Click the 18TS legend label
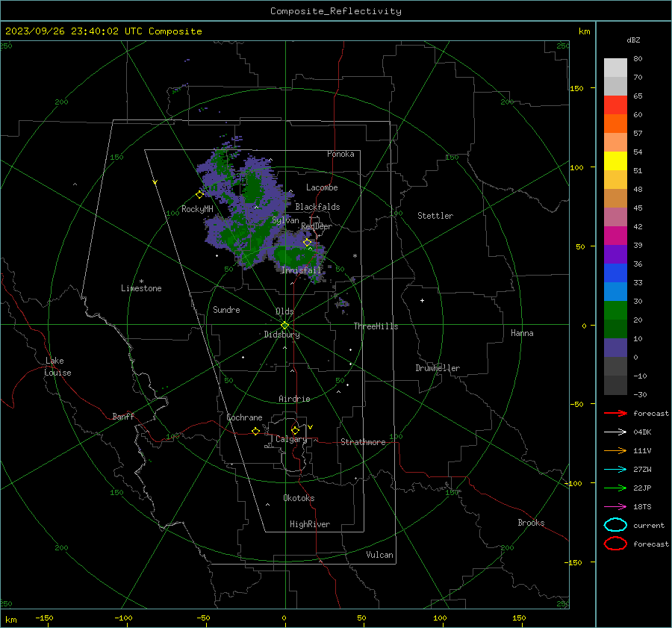The height and width of the screenshot is (628, 672). tap(642, 507)
